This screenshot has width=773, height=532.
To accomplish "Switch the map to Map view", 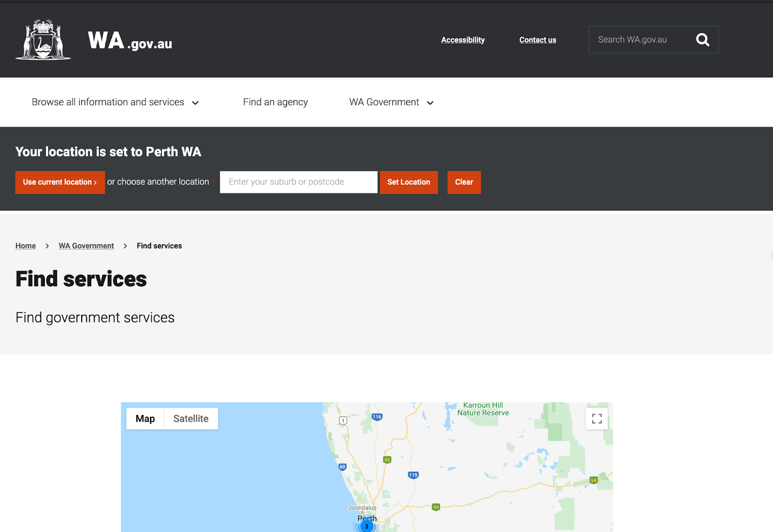I will (x=145, y=419).
